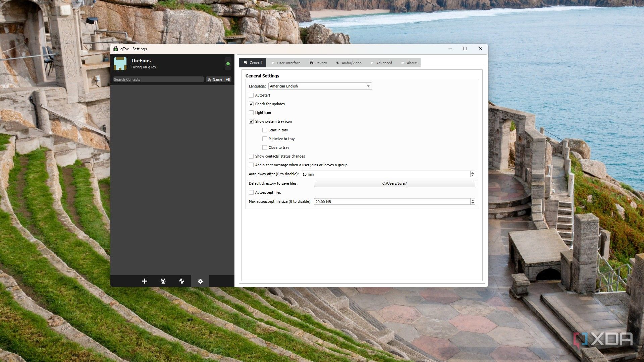
Task: Increase Auto away time with up arrow
Action: tap(473, 173)
